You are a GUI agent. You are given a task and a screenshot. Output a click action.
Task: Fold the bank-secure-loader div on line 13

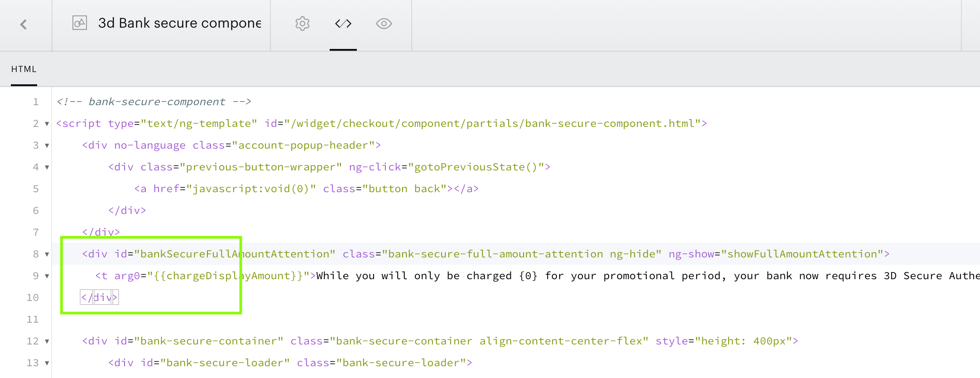click(x=47, y=363)
